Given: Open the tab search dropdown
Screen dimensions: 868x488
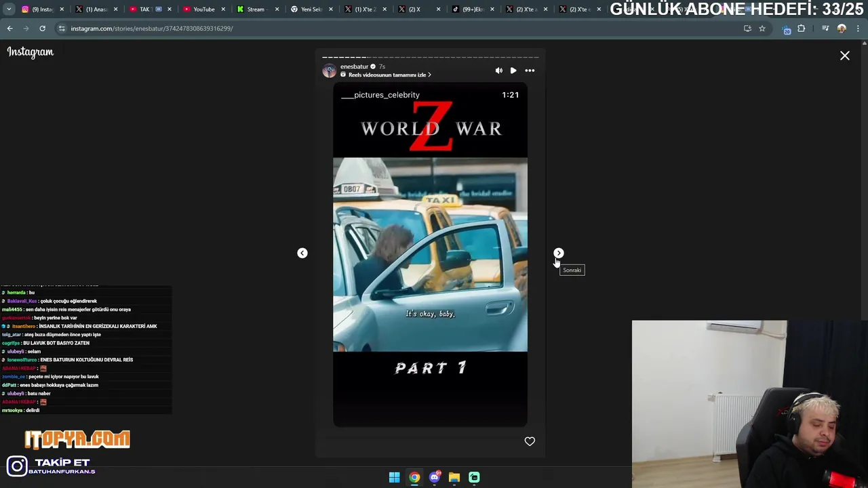Looking at the screenshot, I should click(9, 9).
